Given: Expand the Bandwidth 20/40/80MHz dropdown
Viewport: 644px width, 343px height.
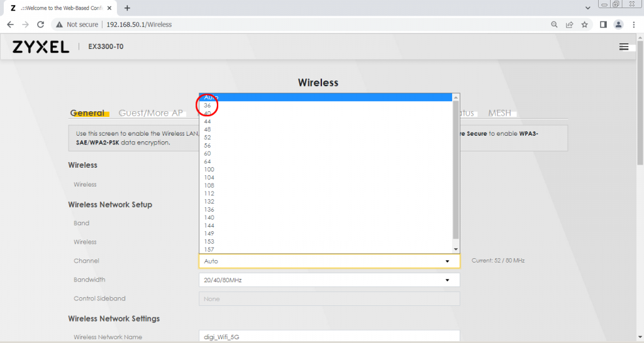Looking at the screenshot, I should (329, 280).
